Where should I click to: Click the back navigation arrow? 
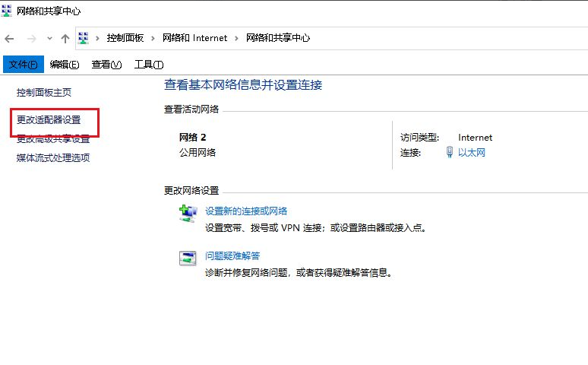pyautogui.click(x=9, y=38)
